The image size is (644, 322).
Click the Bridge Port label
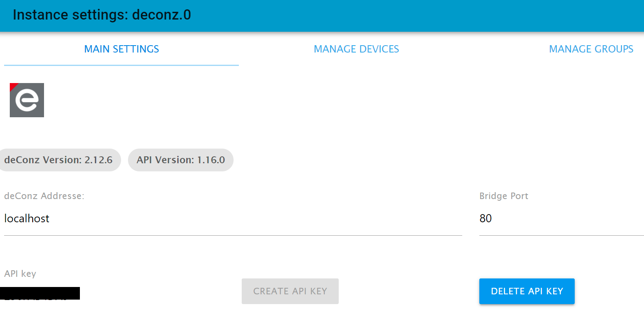(x=504, y=196)
